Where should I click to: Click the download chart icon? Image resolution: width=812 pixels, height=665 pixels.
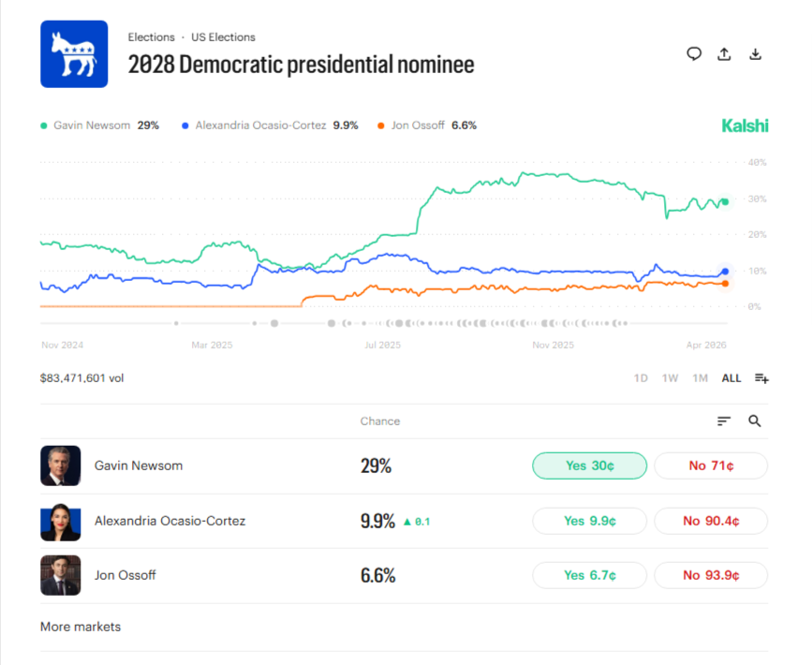point(755,54)
